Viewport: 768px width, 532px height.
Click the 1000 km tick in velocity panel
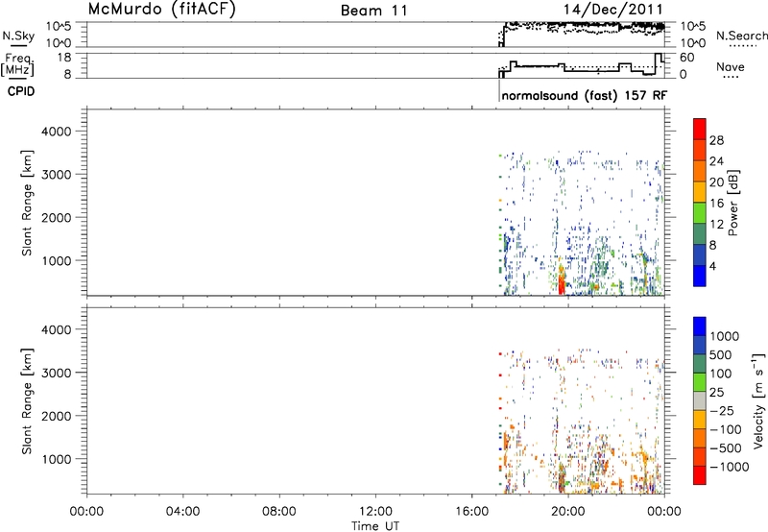pyautogui.click(x=57, y=459)
